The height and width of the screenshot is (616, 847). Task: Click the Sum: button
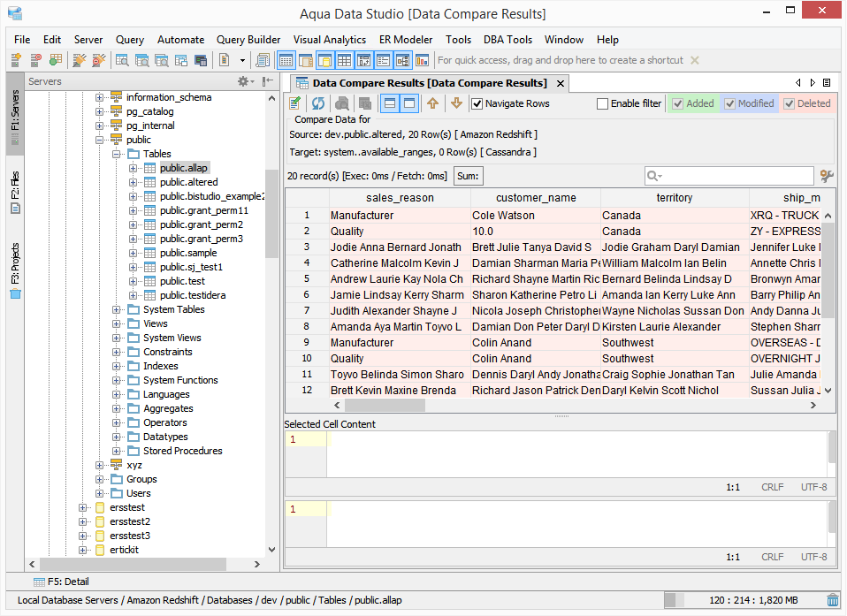click(469, 176)
